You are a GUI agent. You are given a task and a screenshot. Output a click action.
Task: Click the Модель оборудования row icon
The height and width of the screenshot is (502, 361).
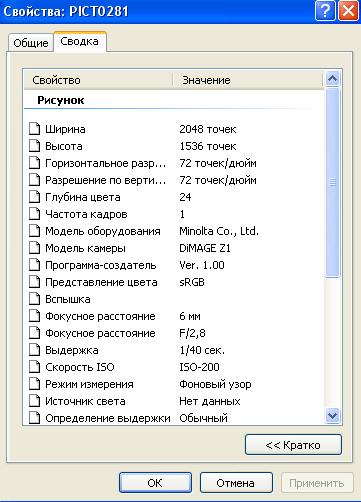coord(34,231)
